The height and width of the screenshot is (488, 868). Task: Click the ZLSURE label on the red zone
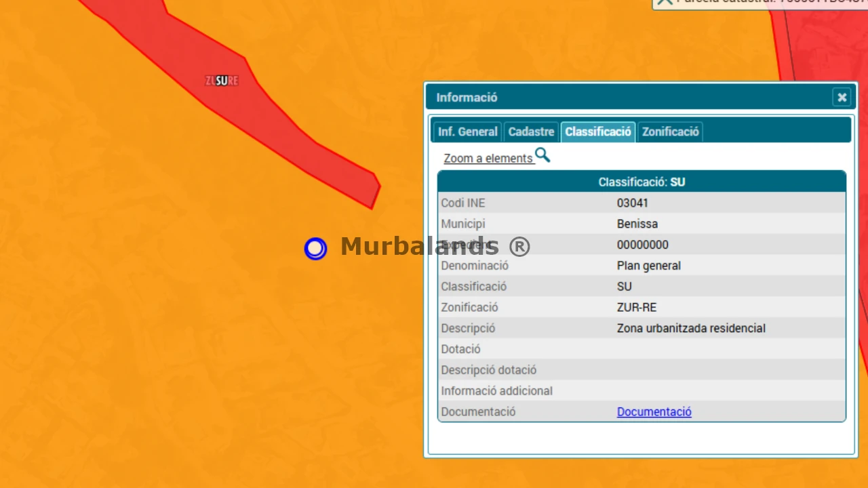[x=222, y=81]
